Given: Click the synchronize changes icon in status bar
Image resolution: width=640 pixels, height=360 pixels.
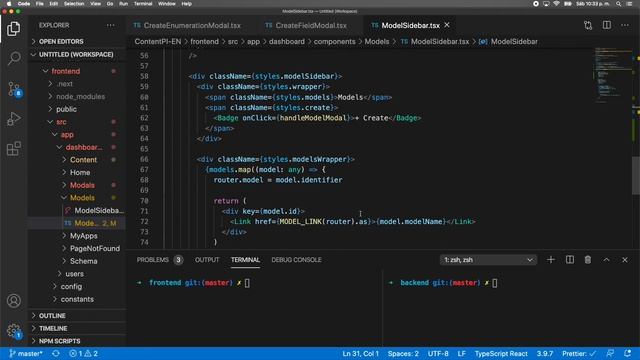Looking at the screenshot, I should click(56, 353).
